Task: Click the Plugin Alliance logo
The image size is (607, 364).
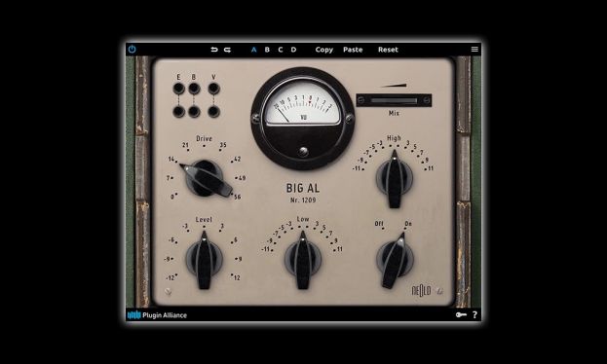Action: click(x=157, y=315)
